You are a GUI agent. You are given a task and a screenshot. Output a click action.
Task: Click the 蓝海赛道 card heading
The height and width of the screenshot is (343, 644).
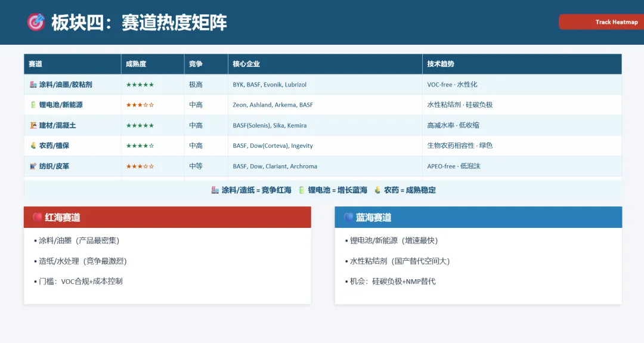coord(373,217)
